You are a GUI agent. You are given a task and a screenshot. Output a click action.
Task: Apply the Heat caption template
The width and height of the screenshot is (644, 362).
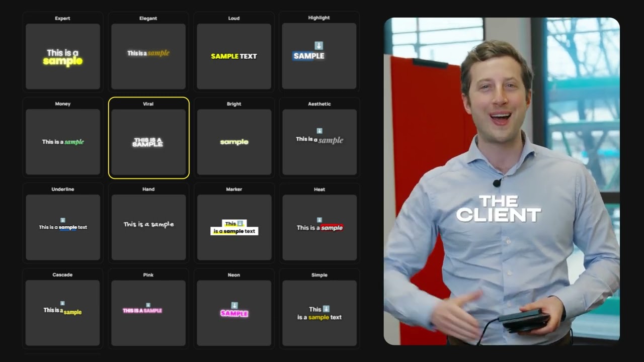click(319, 223)
